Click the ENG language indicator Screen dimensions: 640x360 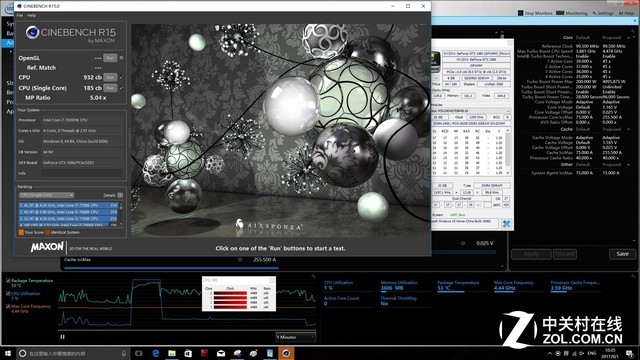[x=592, y=353]
